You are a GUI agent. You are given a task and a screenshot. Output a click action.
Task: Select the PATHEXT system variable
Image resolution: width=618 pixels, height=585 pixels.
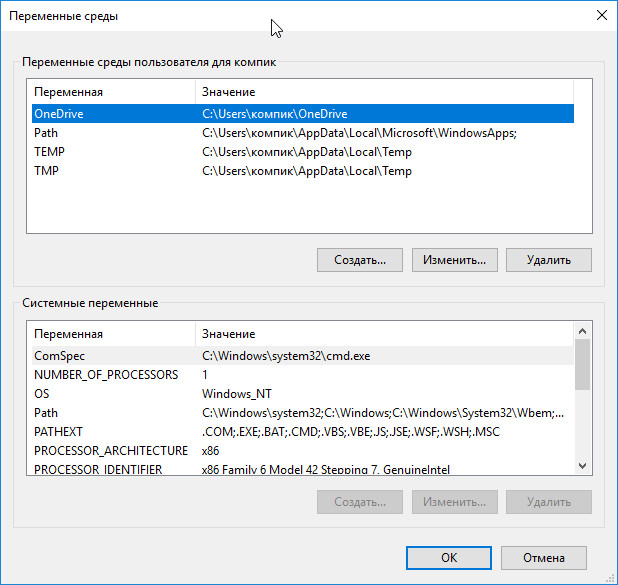point(303,432)
